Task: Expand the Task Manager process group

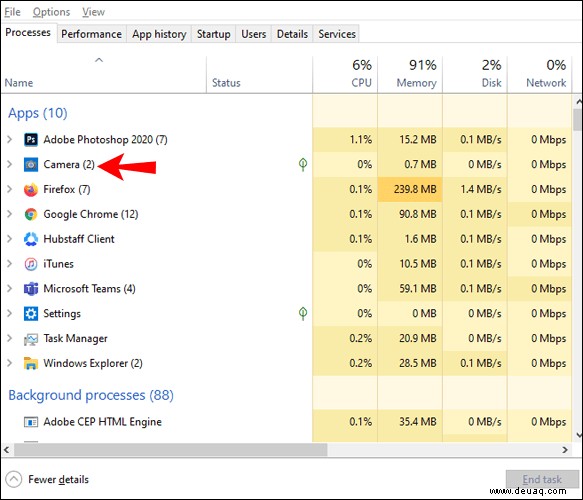Action: pyautogui.click(x=10, y=338)
